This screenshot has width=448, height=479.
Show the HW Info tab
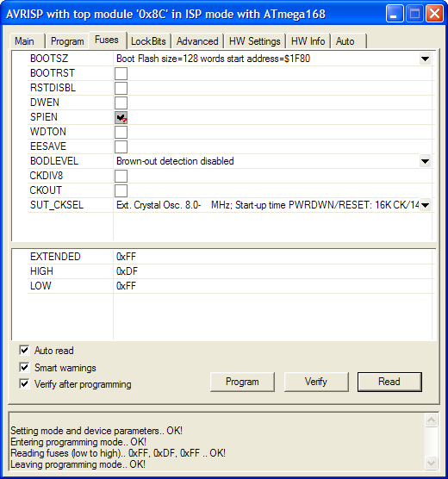(x=308, y=41)
